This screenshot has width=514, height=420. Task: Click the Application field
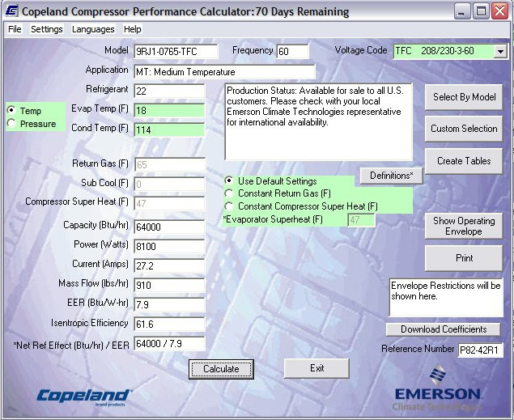tap(224, 72)
